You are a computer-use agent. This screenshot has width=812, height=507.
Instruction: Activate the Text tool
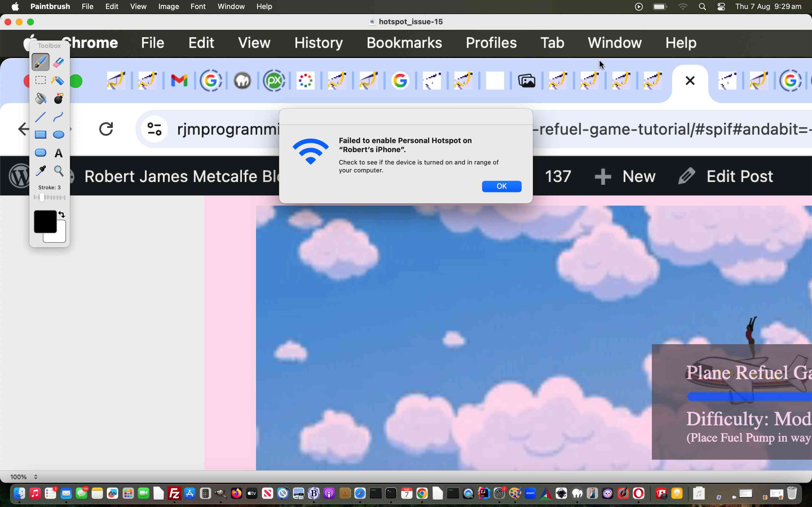[x=58, y=153]
